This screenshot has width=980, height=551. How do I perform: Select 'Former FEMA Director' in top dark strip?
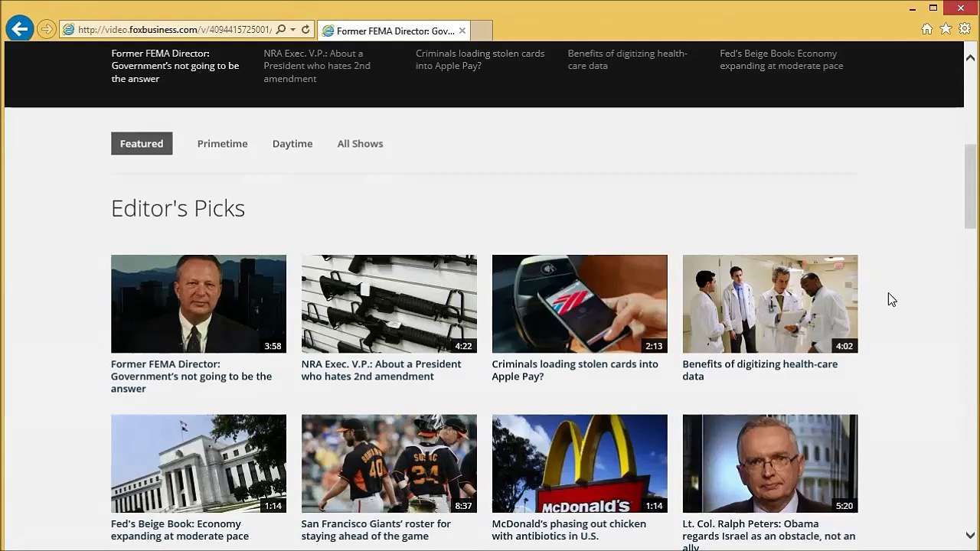[175, 66]
